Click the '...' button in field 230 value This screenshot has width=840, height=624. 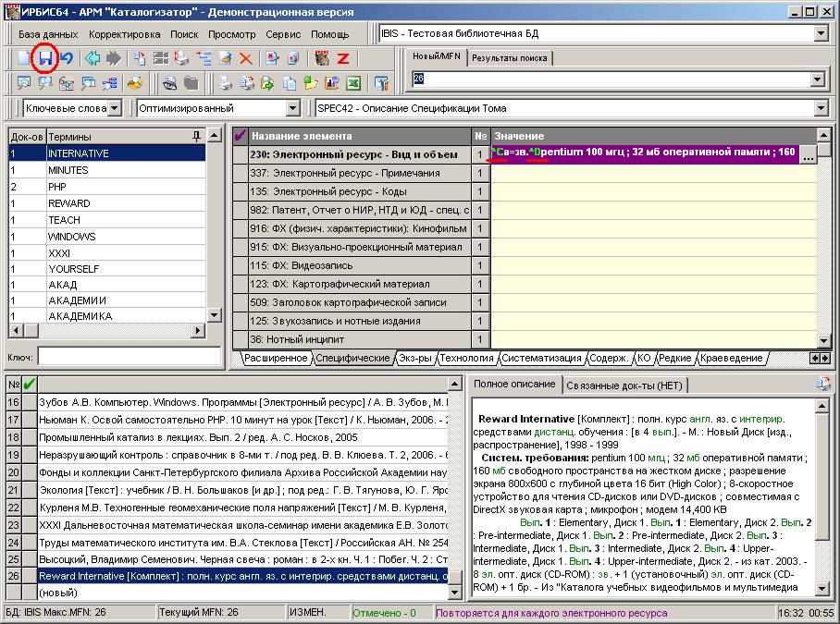[x=809, y=153]
